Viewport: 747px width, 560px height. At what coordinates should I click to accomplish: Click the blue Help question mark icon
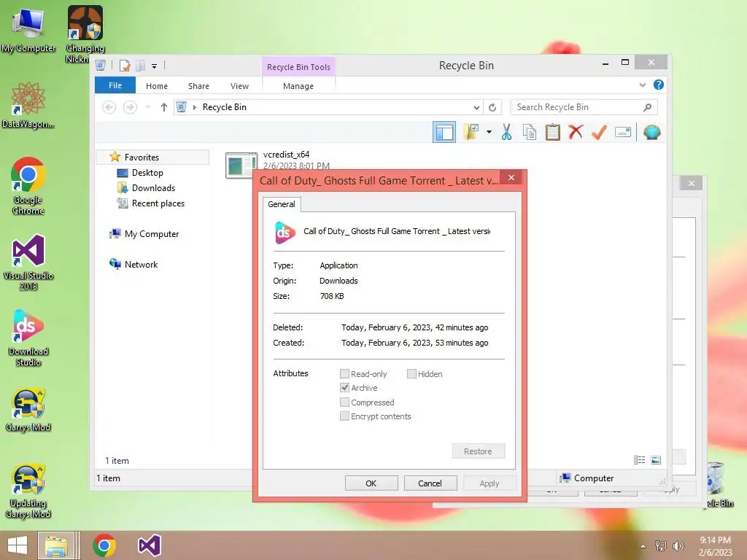click(659, 85)
